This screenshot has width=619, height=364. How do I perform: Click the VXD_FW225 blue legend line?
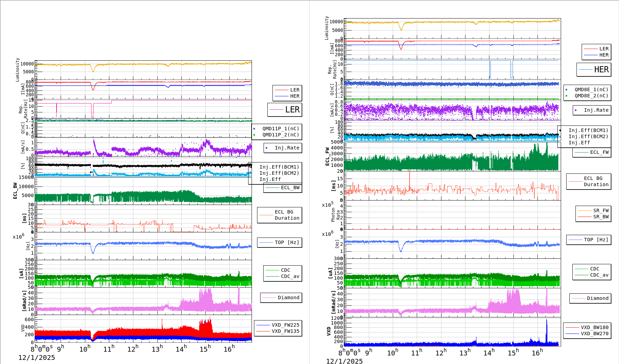pyautogui.click(x=263, y=325)
